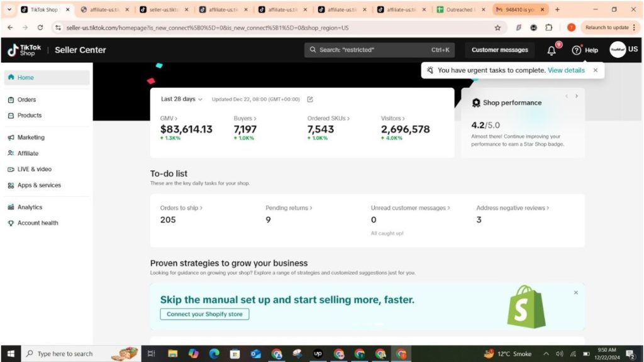Image resolution: width=644 pixels, height=362 pixels.
Task: Open the notifications bell icon
Action: coord(552,50)
